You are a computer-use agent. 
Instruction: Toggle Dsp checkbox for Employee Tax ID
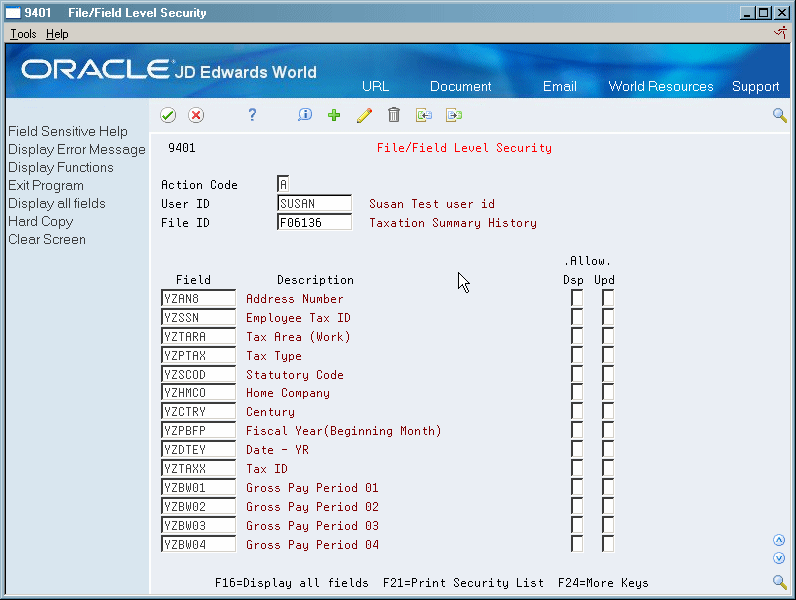pos(577,317)
